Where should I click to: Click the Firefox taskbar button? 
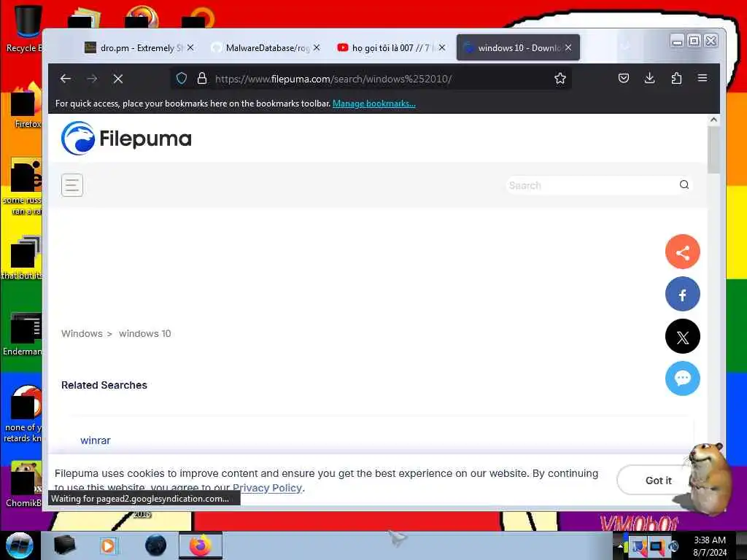[201, 545]
